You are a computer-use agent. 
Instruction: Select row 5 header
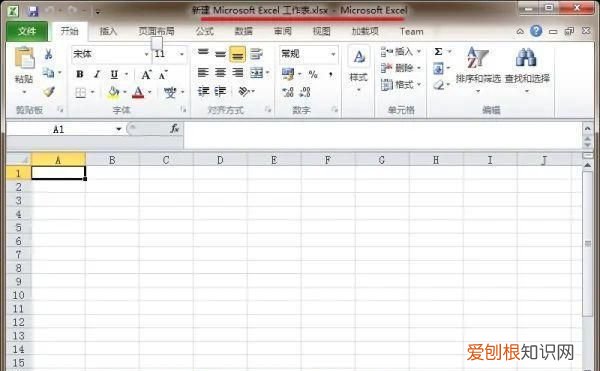pos(18,228)
